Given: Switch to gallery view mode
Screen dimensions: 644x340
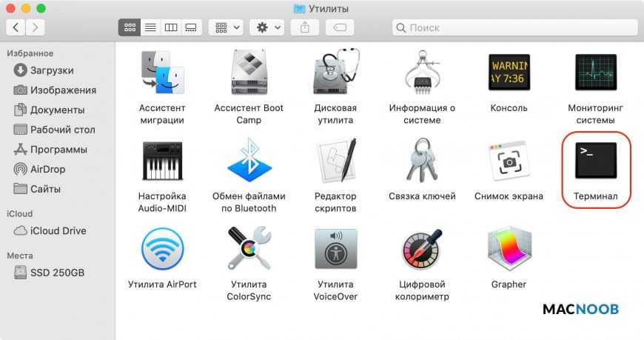Looking at the screenshot, I should pos(191,27).
